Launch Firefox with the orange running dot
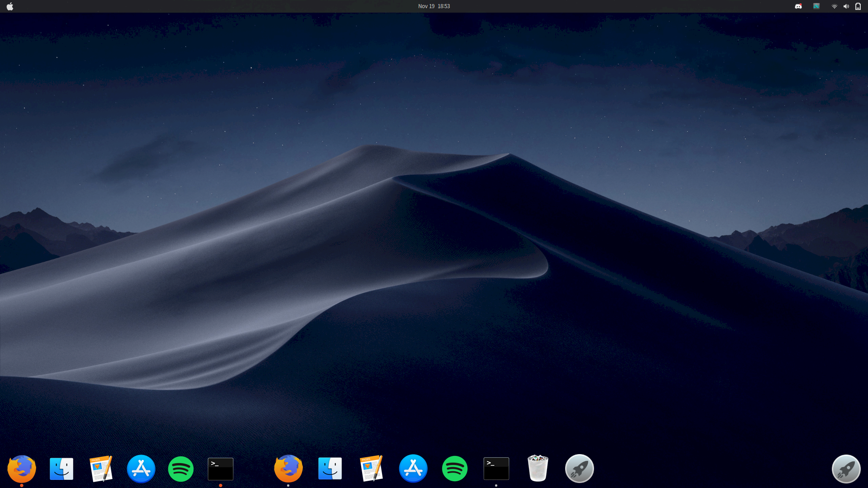 (x=22, y=469)
